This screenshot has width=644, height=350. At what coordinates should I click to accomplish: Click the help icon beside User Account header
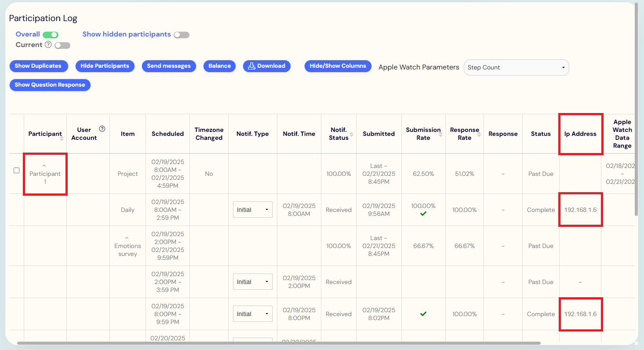tap(102, 129)
